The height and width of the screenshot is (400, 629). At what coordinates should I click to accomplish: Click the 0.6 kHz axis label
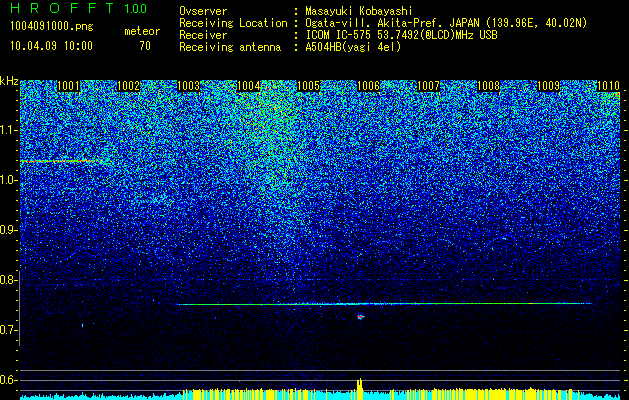[7, 380]
